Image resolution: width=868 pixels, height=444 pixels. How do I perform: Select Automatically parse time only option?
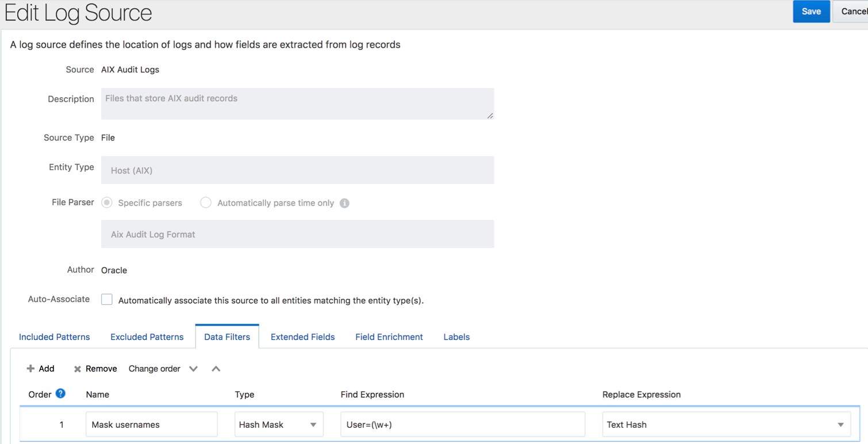tap(206, 202)
